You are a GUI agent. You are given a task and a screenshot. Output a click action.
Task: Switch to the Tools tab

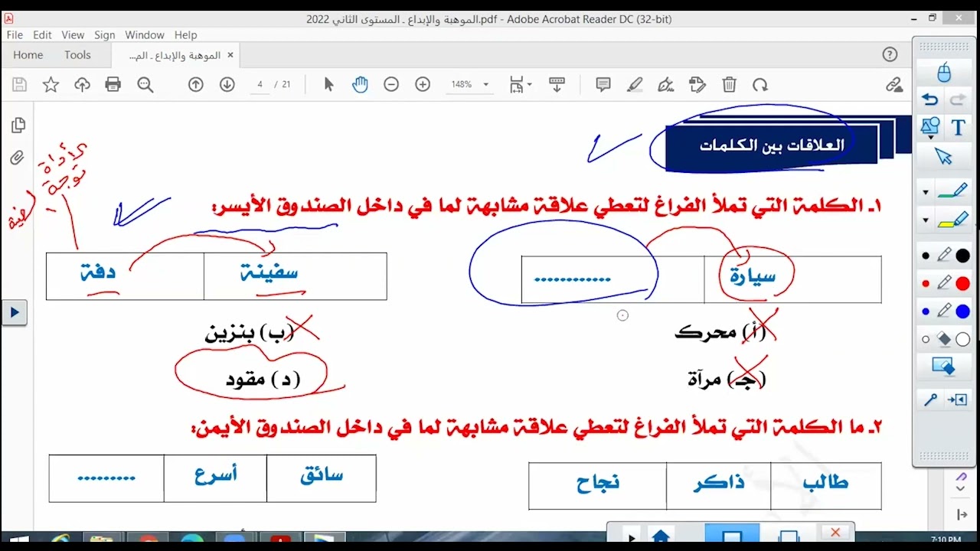tap(77, 55)
